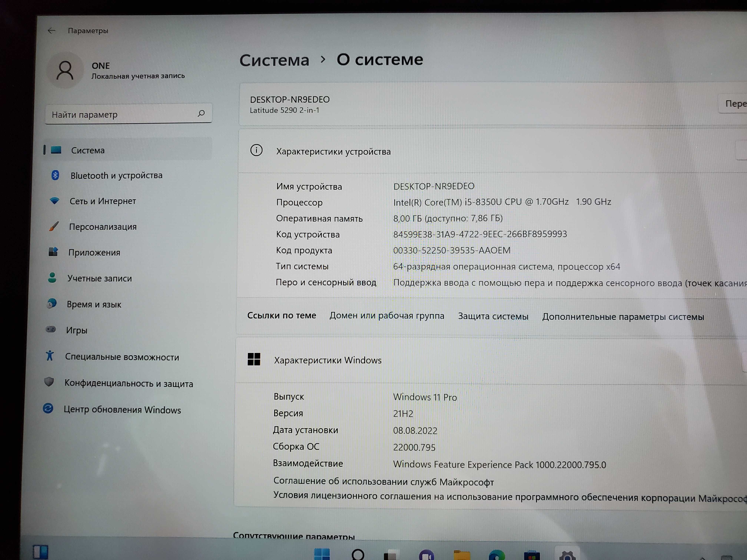The image size is (747, 560).
Task: Click the version value 21H2
Action: pyautogui.click(x=403, y=414)
